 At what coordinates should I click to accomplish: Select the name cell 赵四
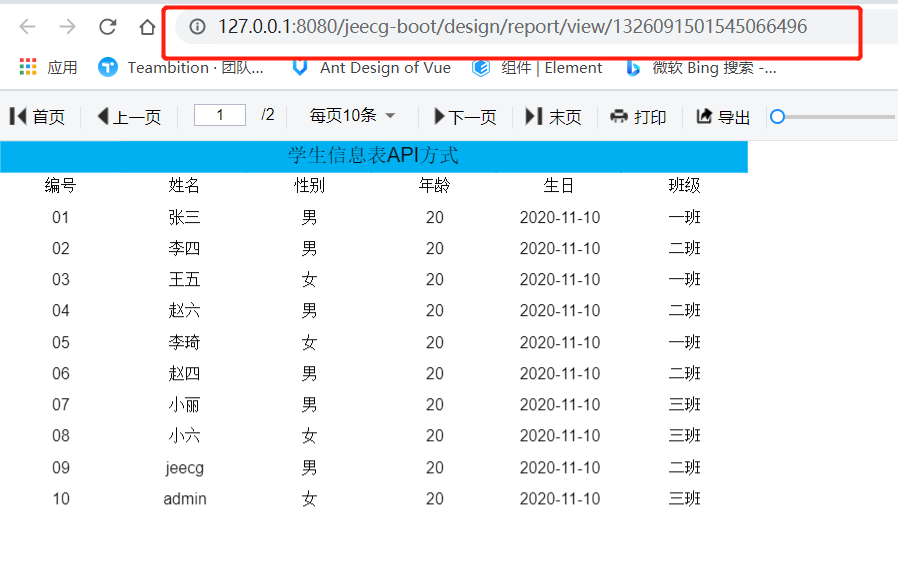184,373
